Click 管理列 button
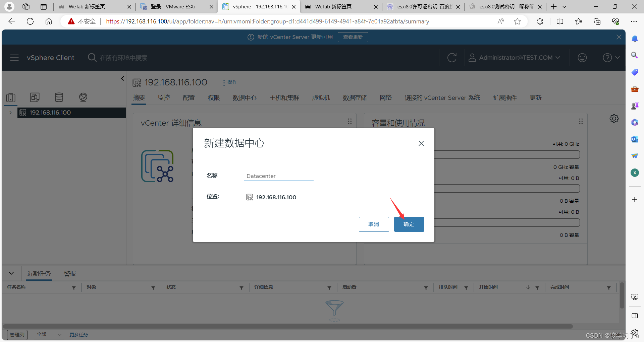 (17, 335)
